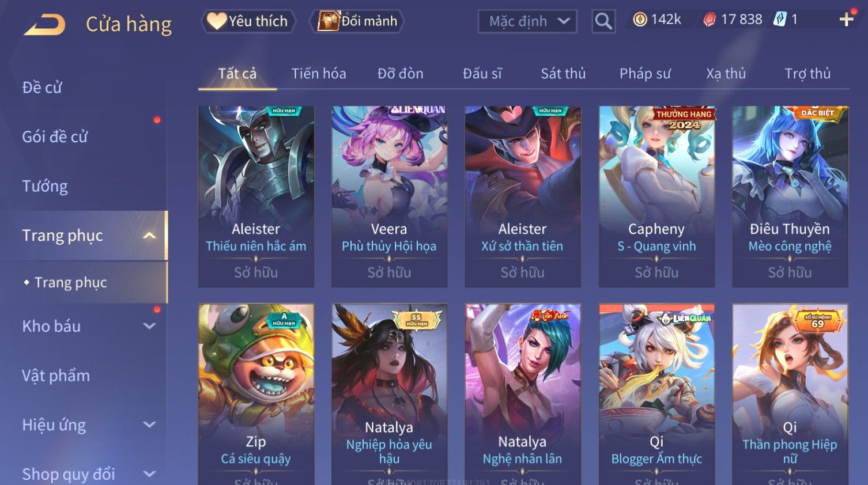Open the search magnifier icon
Viewport: 868px width, 485px height.
pos(603,21)
